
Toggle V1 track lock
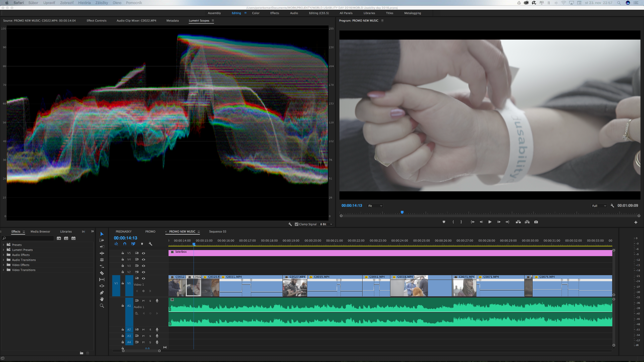point(123,283)
